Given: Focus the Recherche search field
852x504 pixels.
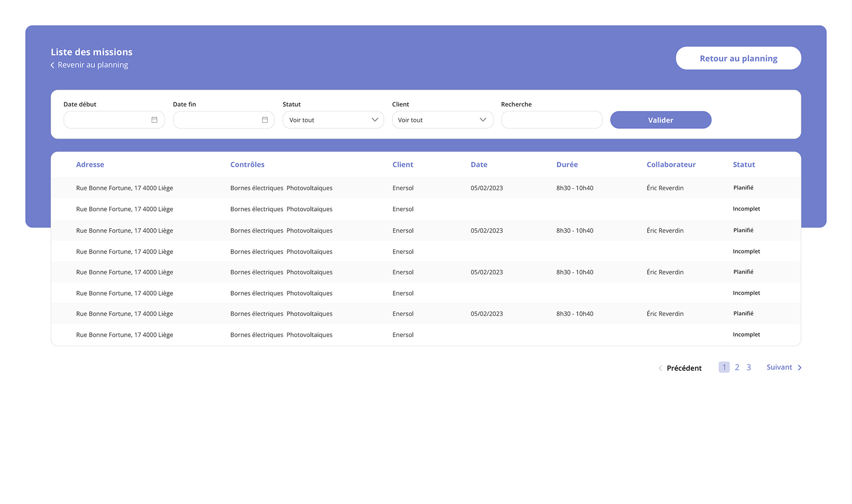Looking at the screenshot, I should coord(552,120).
